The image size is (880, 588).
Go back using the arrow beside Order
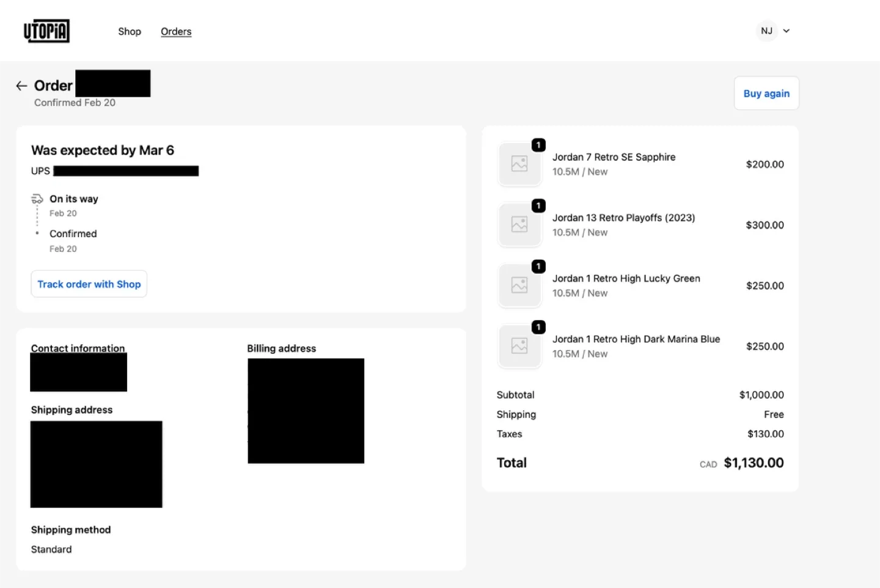[21, 86]
